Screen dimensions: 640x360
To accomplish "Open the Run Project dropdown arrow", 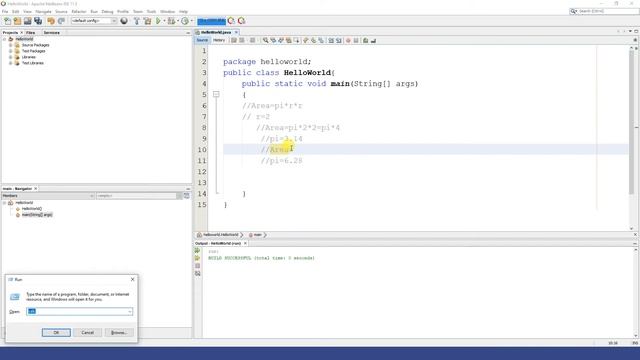I will coord(164,21).
